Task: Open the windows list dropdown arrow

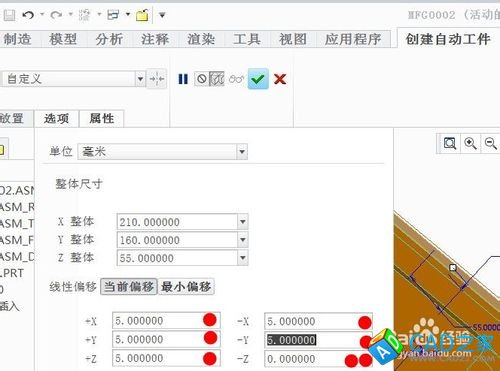Action: [x=128, y=14]
